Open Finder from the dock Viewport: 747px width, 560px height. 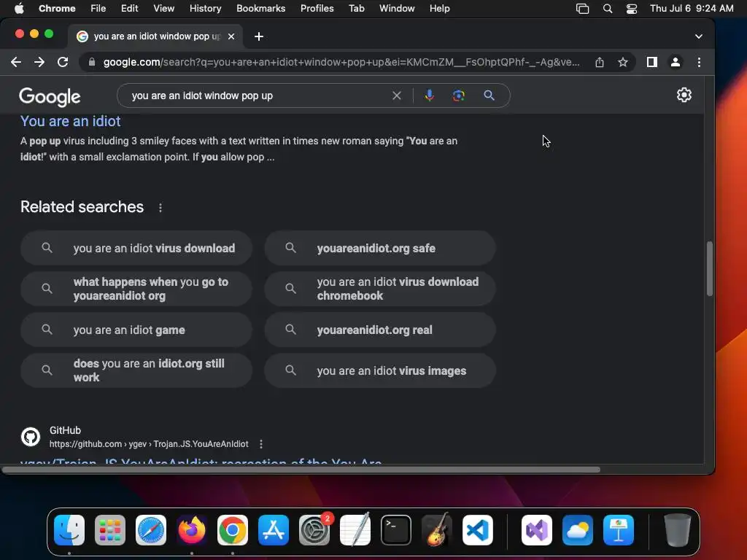69,530
